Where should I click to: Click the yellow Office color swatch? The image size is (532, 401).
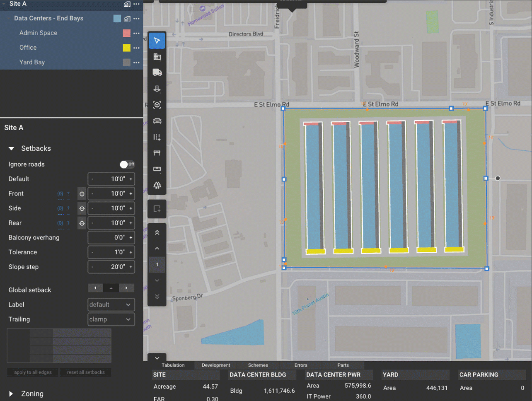tap(127, 48)
